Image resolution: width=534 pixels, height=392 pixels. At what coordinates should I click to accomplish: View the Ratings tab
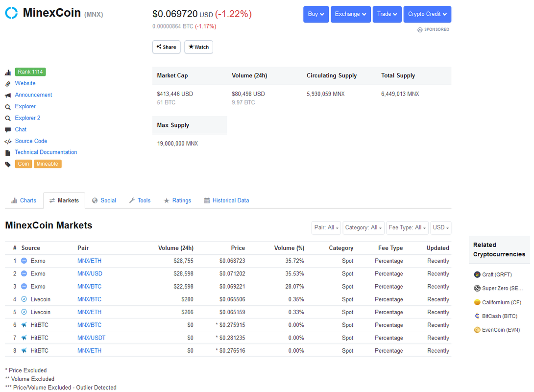[x=177, y=200]
